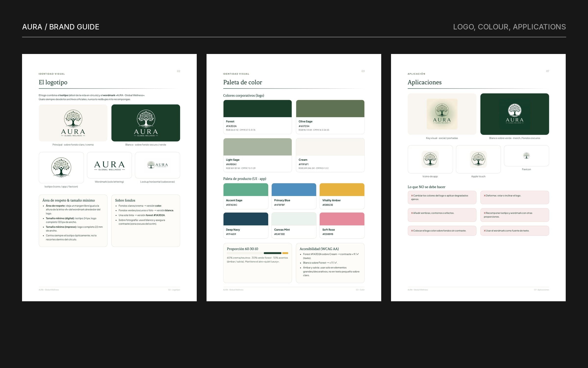Click 'Blanco sobre Forest' accessibility bullet
The width and height of the screenshot is (588, 368).
click(320, 263)
